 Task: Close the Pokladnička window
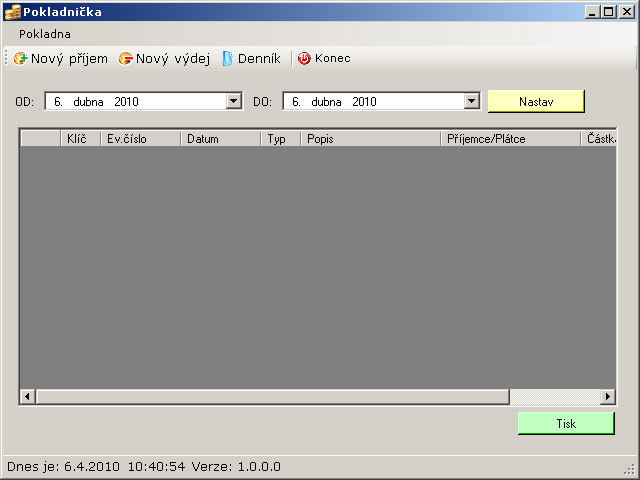627,12
